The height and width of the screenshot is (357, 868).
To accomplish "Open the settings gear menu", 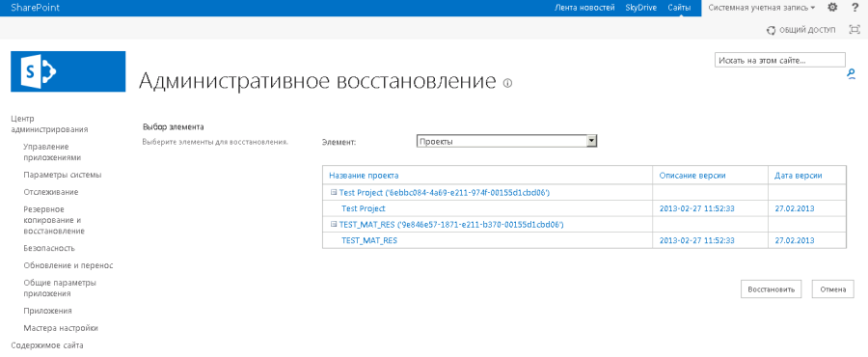I will coord(832,8).
